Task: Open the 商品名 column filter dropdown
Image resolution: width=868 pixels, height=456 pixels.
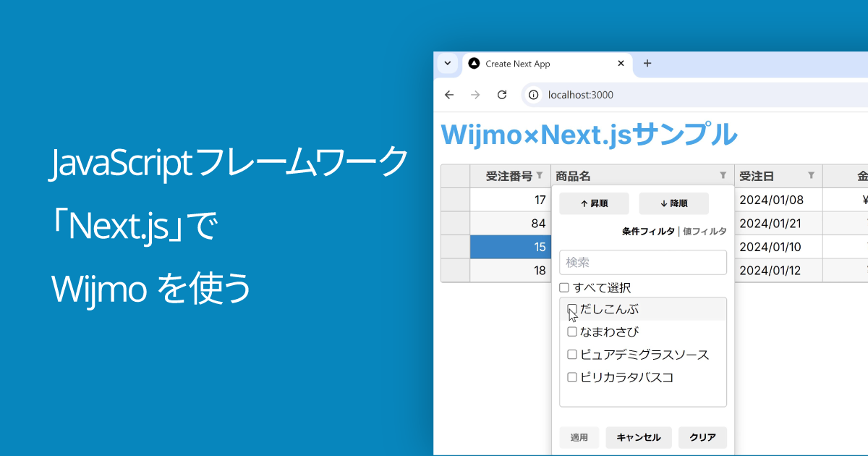Action: pos(723,175)
